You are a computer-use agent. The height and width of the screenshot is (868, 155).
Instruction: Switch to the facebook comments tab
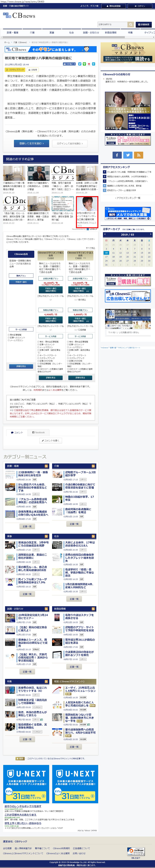pyautogui.click(x=38, y=432)
